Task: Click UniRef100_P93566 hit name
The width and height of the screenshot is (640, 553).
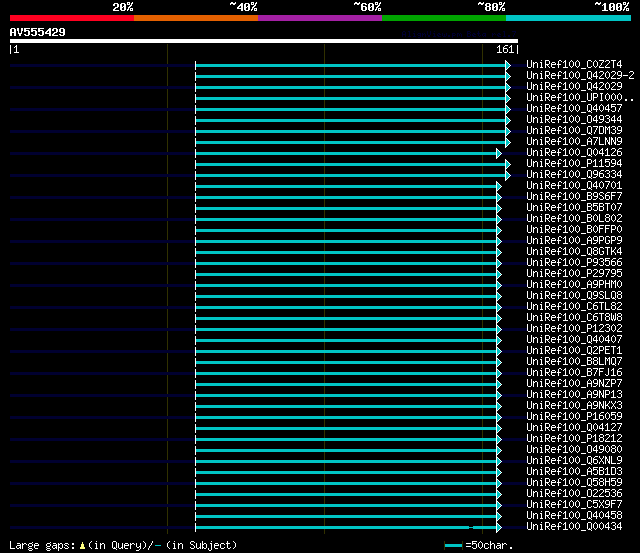Action: [x=574, y=263]
